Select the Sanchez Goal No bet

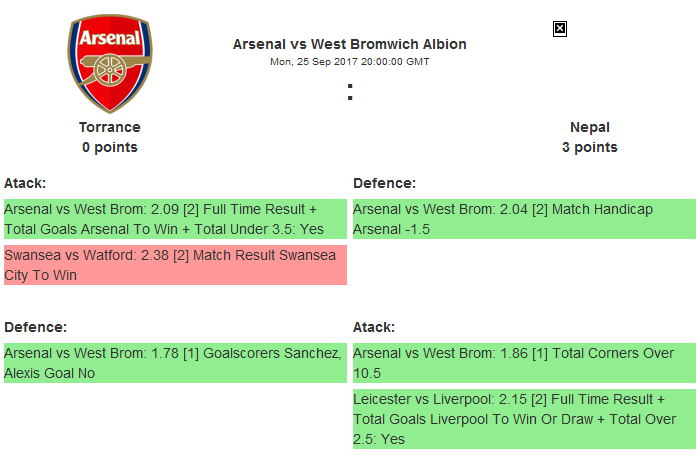(x=175, y=363)
